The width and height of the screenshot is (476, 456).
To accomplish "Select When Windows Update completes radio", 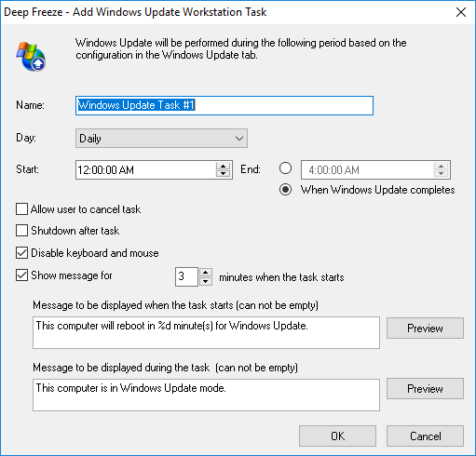I will click(285, 190).
